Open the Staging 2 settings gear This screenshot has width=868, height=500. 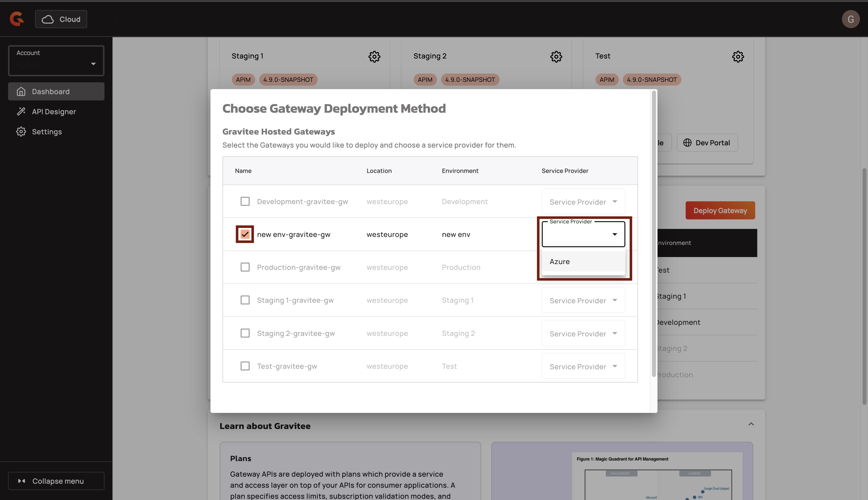pos(556,57)
